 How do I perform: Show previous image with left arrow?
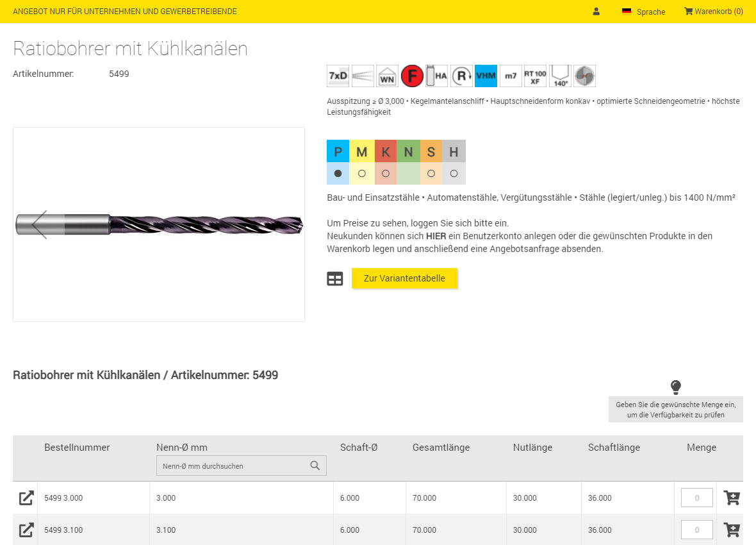pyautogui.click(x=40, y=224)
